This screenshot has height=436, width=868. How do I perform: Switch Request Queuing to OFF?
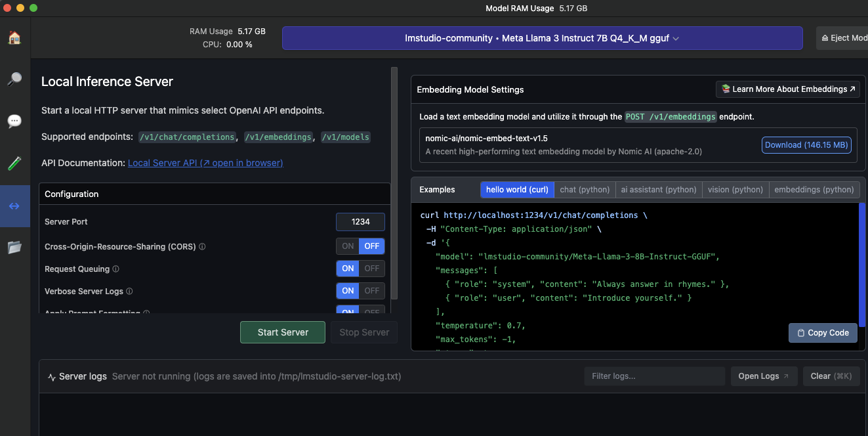coord(372,269)
